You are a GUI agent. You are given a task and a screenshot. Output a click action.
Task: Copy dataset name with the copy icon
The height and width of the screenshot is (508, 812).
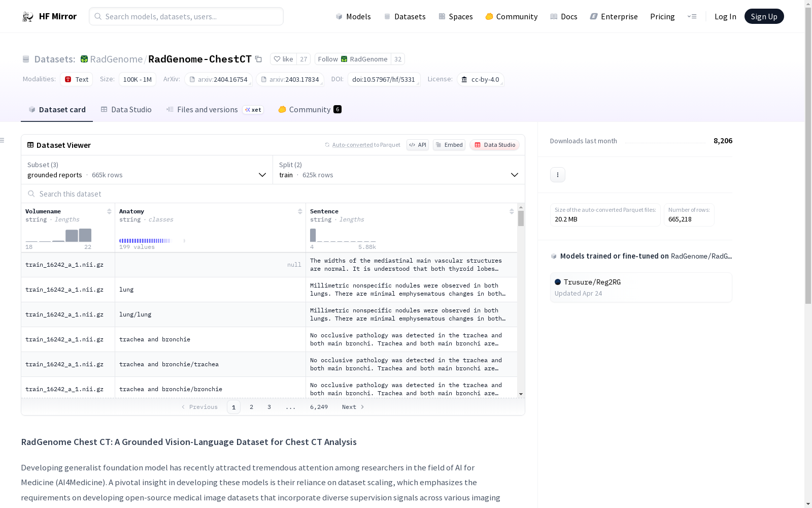pos(258,59)
